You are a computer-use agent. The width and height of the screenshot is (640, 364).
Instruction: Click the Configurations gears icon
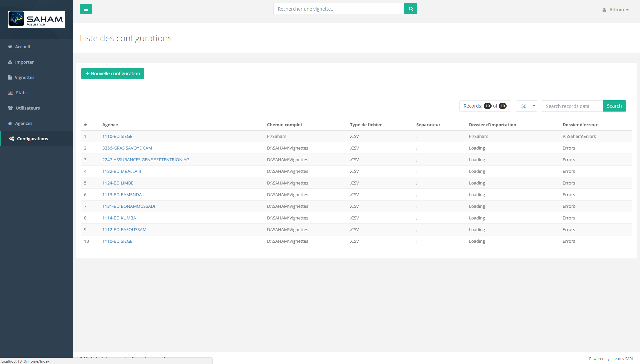click(x=12, y=139)
